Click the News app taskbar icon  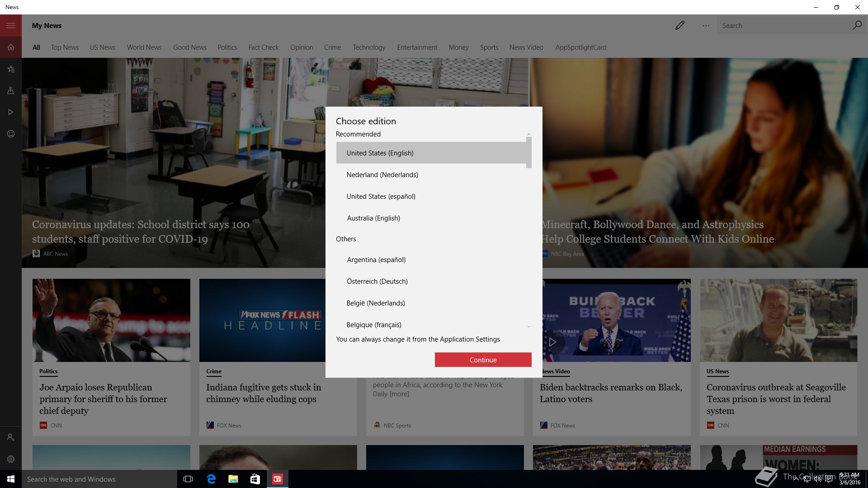click(277, 479)
